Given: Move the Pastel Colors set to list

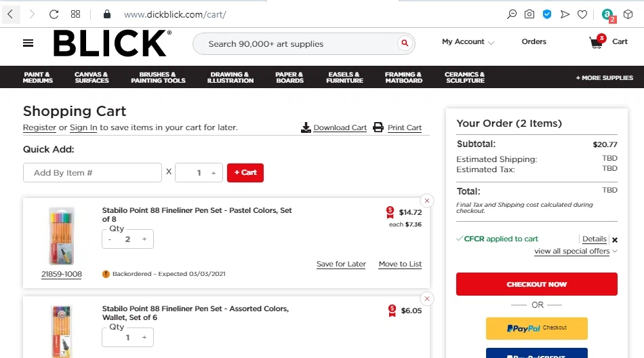Looking at the screenshot, I should point(400,264).
